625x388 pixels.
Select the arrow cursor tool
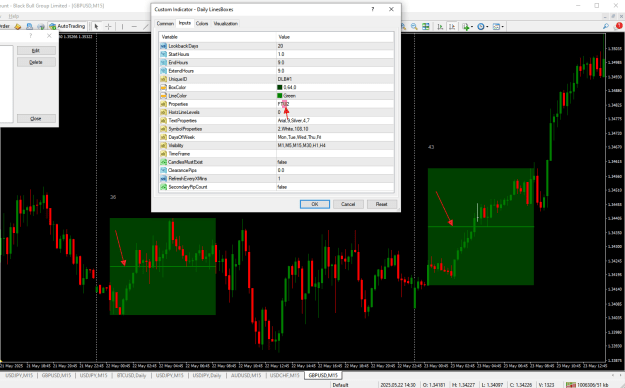[x=96, y=26]
